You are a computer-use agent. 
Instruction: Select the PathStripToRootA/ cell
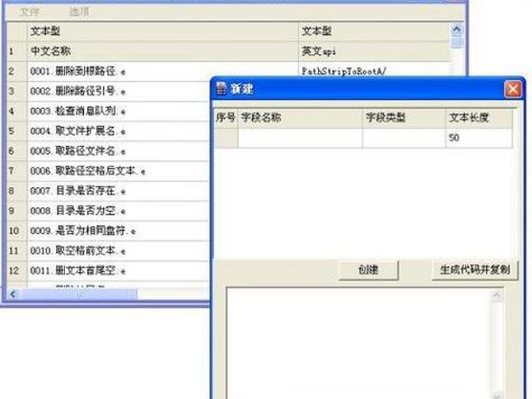pyautogui.click(x=374, y=70)
